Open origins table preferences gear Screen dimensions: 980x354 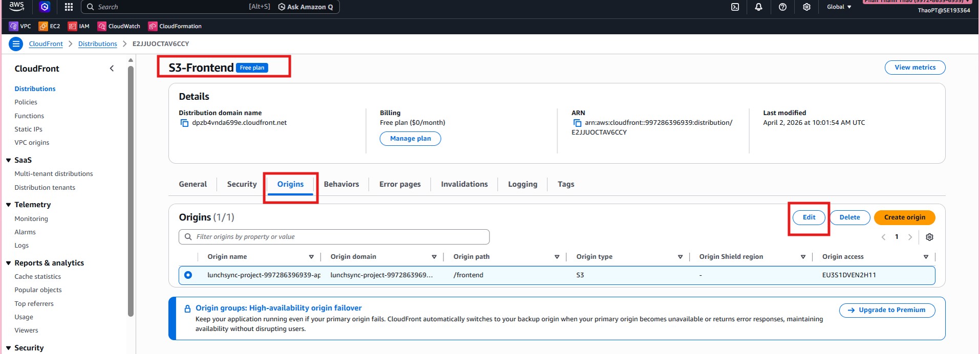(929, 237)
